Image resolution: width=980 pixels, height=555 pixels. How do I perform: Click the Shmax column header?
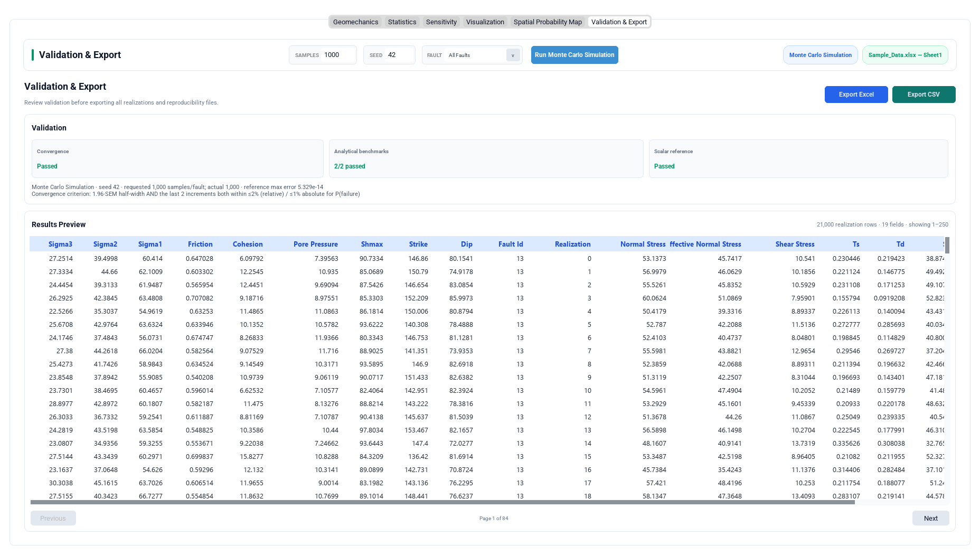372,244
